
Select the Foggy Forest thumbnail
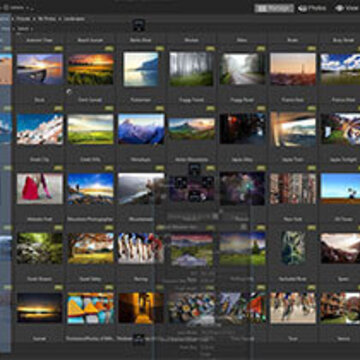(x=191, y=69)
